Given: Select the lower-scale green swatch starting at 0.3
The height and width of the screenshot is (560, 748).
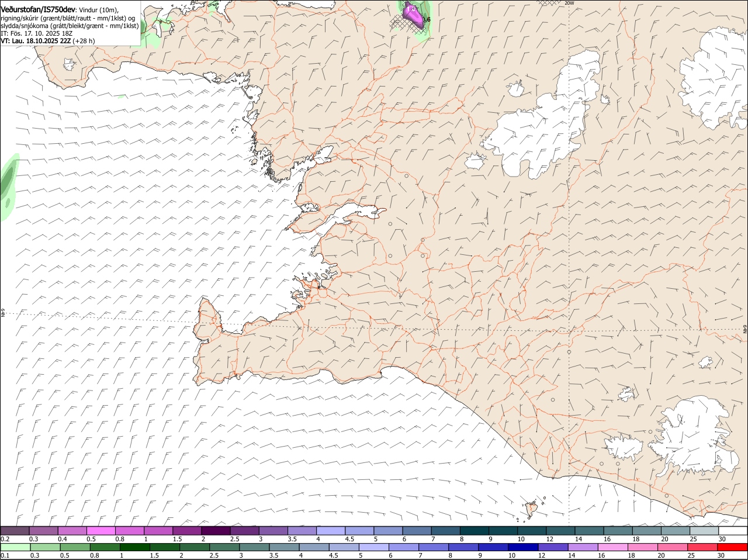Looking at the screenshot, I should click(46, 547).
